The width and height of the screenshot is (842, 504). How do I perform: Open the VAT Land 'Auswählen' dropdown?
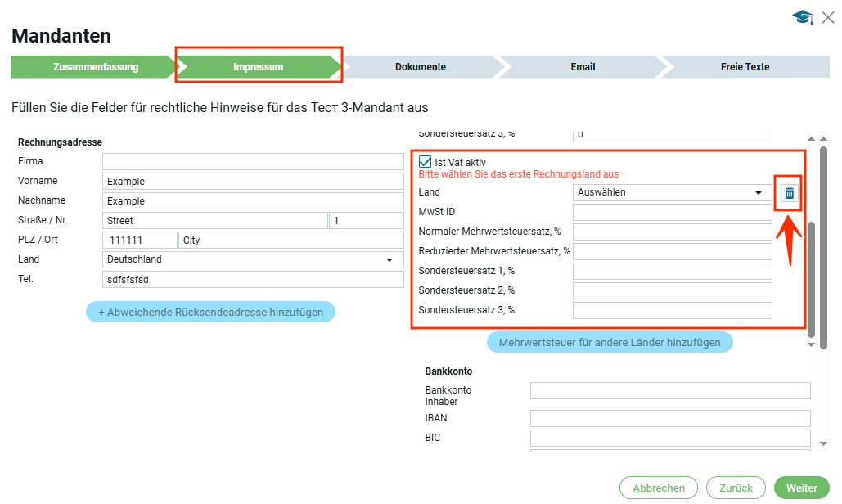[x=672, y=193]
